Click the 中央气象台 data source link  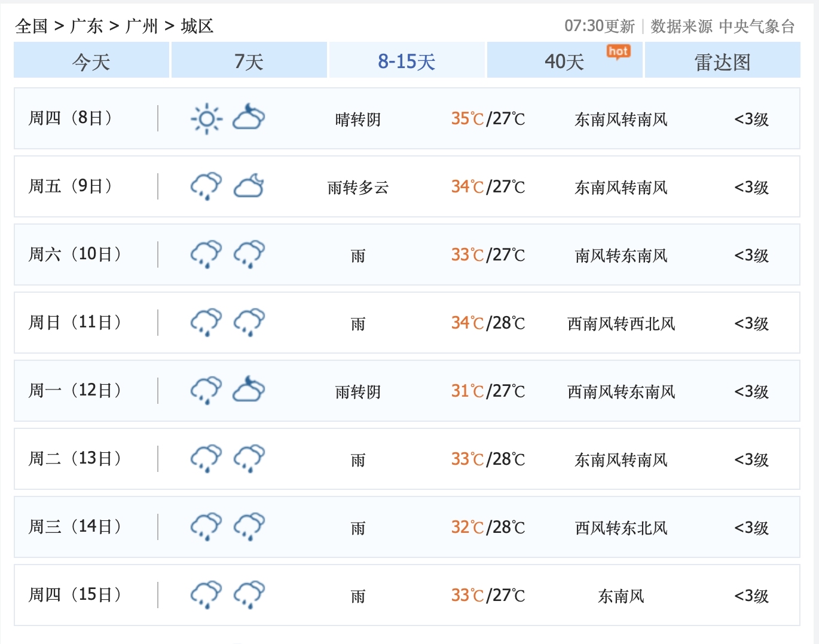[757, 26]
